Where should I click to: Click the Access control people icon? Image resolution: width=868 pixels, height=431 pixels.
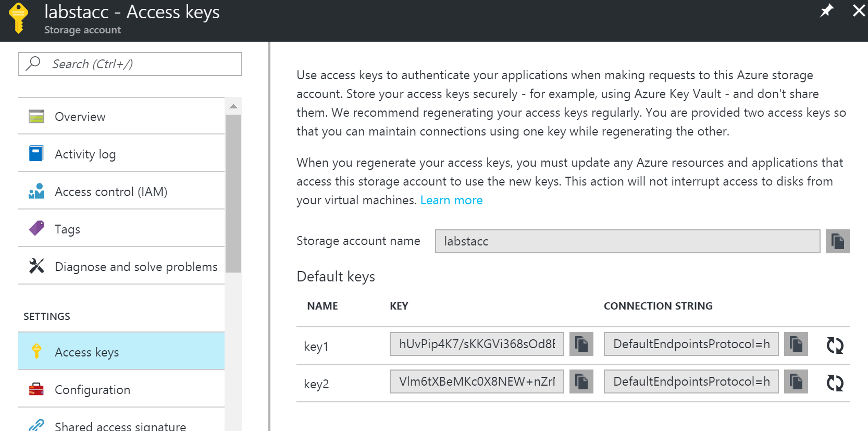[x=36, y=191]
